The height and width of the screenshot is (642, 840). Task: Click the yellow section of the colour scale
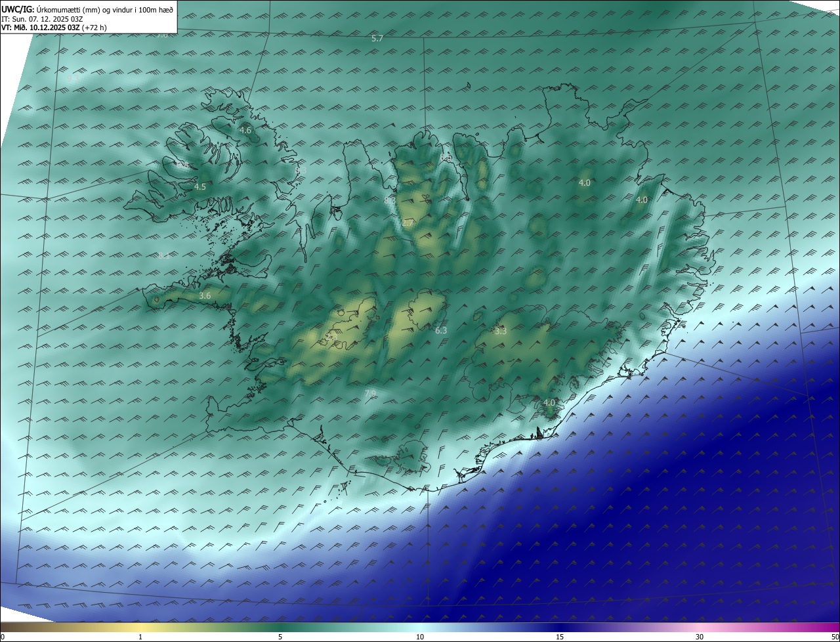[141, 627]
